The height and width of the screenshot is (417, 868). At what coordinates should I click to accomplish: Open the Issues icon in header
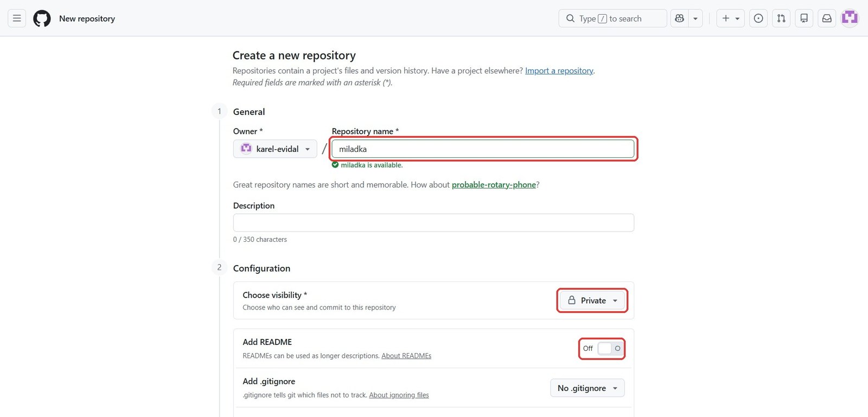[x=758, y=18]
